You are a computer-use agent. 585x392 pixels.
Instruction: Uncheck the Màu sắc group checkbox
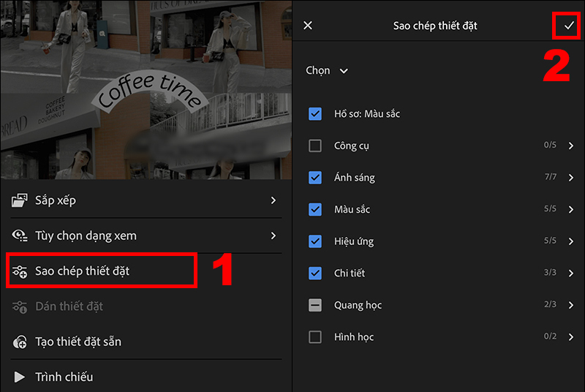pyautogui.click(x=315, y=210)
